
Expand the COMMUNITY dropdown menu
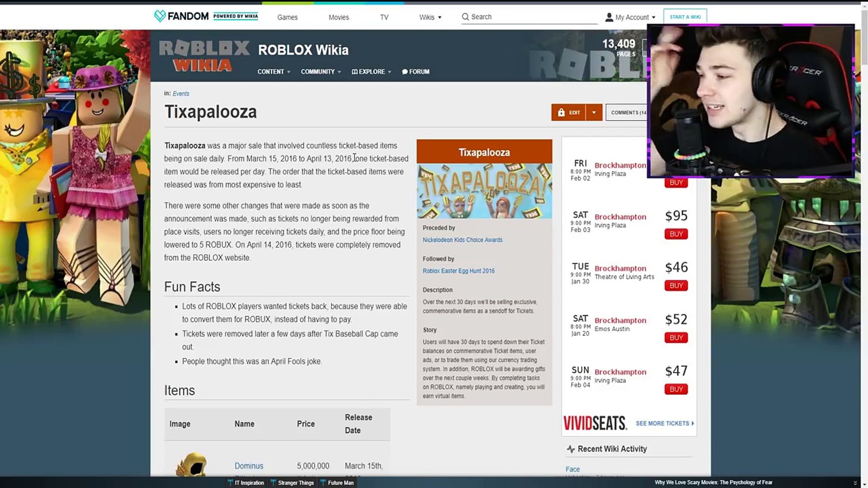click(x=320, y=71)
